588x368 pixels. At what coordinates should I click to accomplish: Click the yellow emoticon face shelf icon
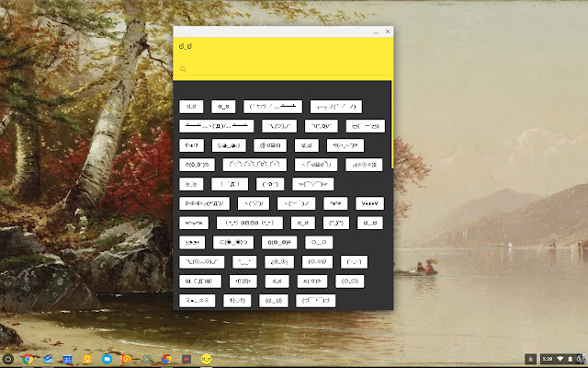pyautogui.click(x=206, y=359)
